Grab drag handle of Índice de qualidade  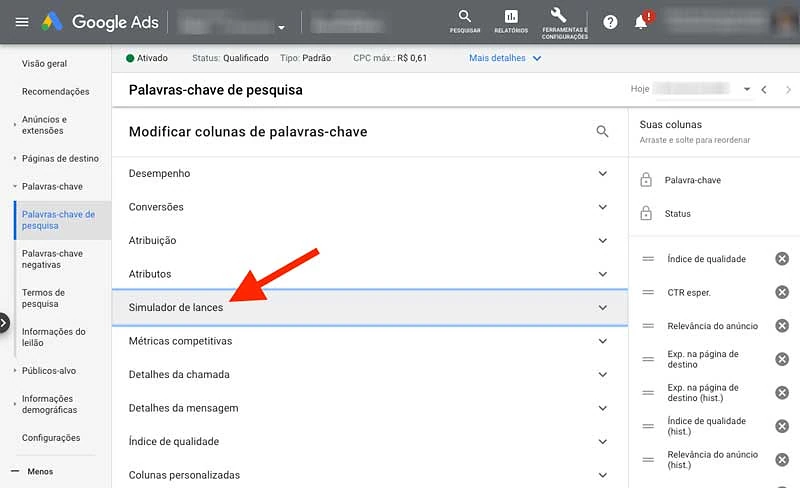pos(648,259)
